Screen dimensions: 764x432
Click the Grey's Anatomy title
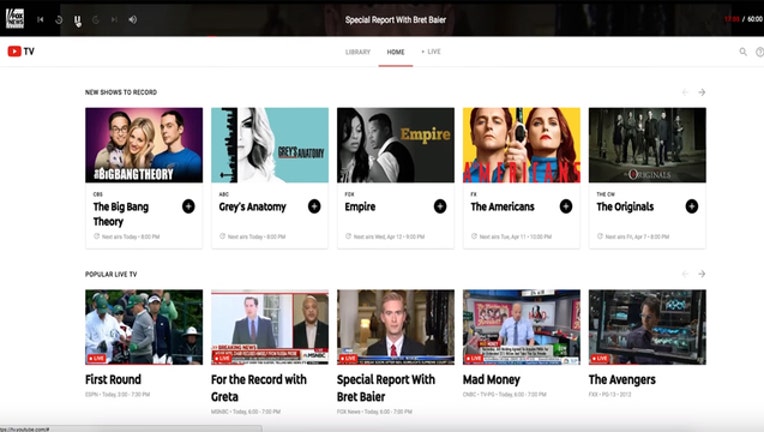pyautogui.click(x=252, y=207)
